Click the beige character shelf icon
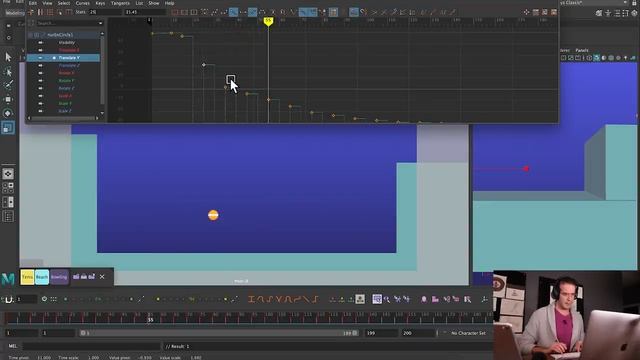Viewport: 640px width, 360px height. pos(360,299)
